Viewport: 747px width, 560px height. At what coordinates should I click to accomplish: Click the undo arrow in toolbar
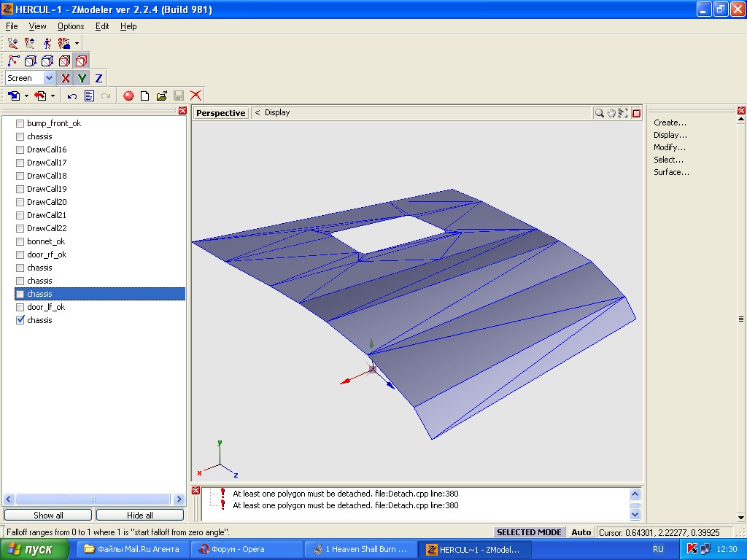(x=71, y=96)
